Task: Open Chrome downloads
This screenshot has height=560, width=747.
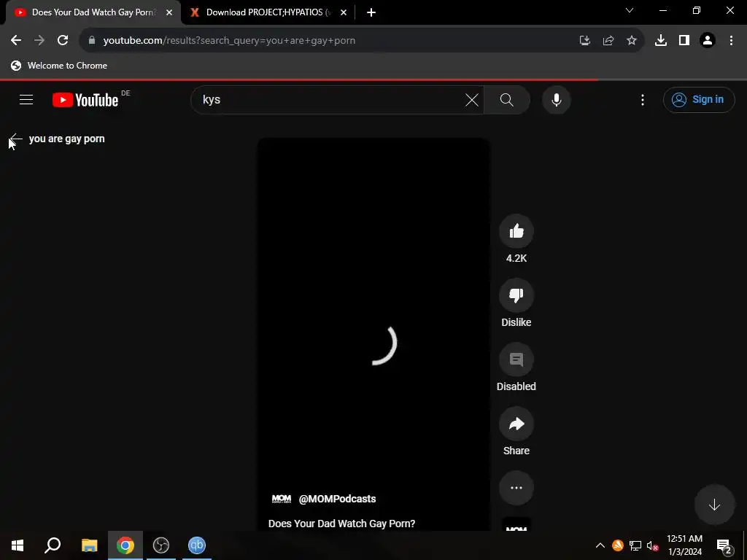Action: point(661,41)
